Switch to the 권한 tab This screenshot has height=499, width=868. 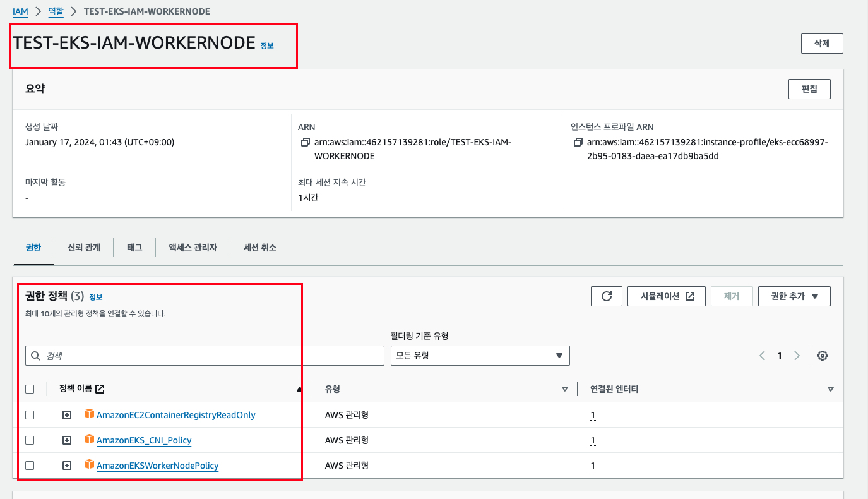33,248
